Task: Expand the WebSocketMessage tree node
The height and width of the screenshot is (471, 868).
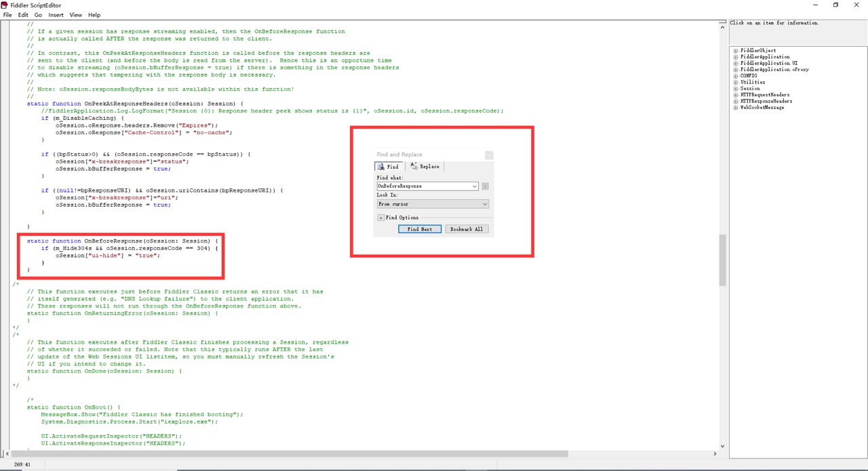Action: tap(736, 108)
